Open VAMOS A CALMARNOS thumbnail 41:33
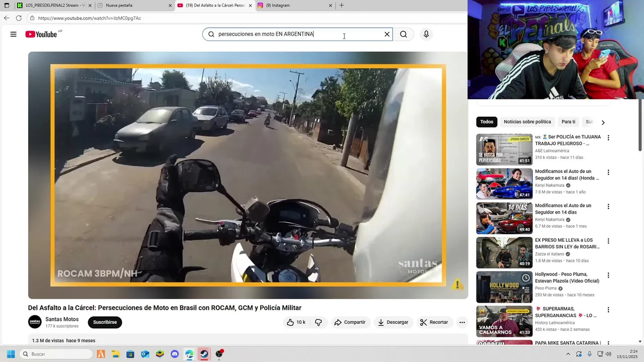Image resolution: width=644 pixels, height=362 pixels. [x=504, y=321]
